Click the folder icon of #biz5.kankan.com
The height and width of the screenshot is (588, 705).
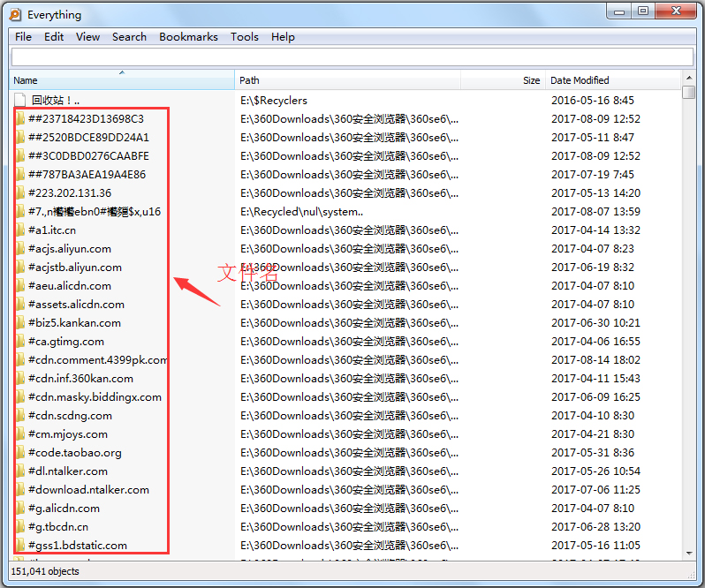[19, 322]
